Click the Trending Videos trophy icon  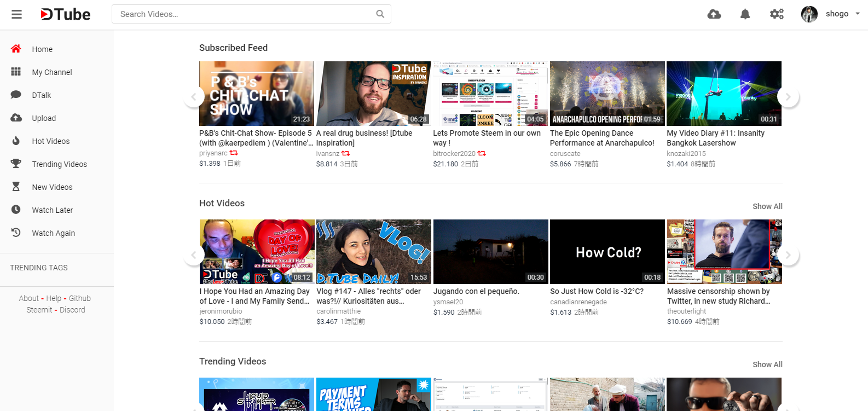pos(16,164)
